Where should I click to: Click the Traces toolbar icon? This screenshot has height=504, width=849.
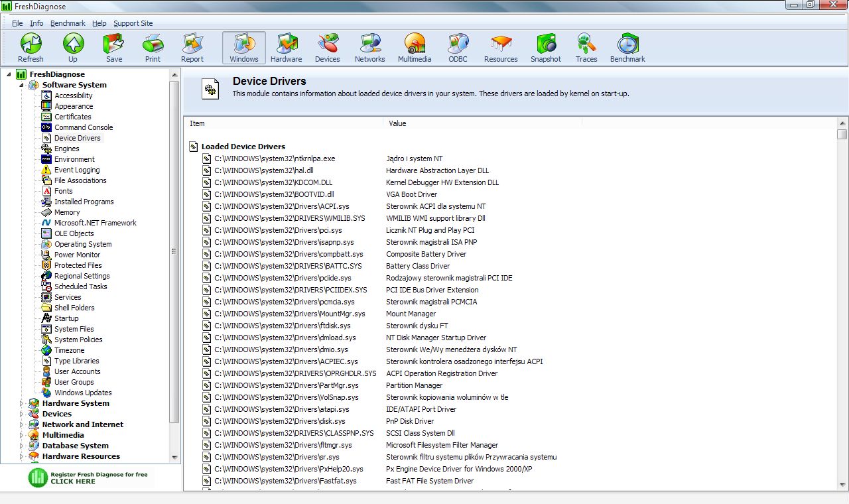click(x=586, y=44)
